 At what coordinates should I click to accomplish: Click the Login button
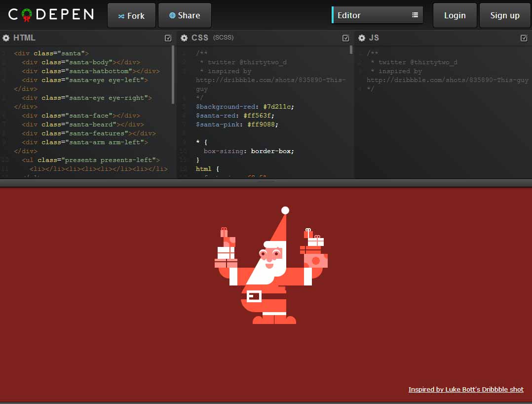point(455,15)
